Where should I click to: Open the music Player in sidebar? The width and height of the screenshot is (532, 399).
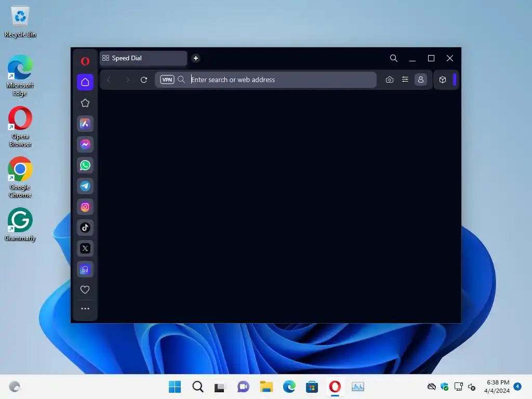(85, 270)
